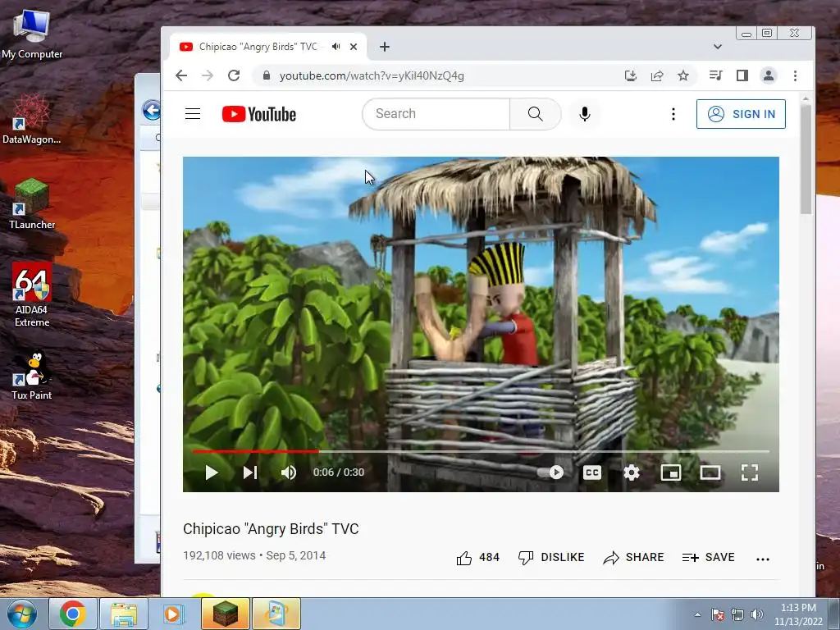This screenshot has height=630, width=840.
Task: Reload the YouTube page
Action: tap(234, 75)
